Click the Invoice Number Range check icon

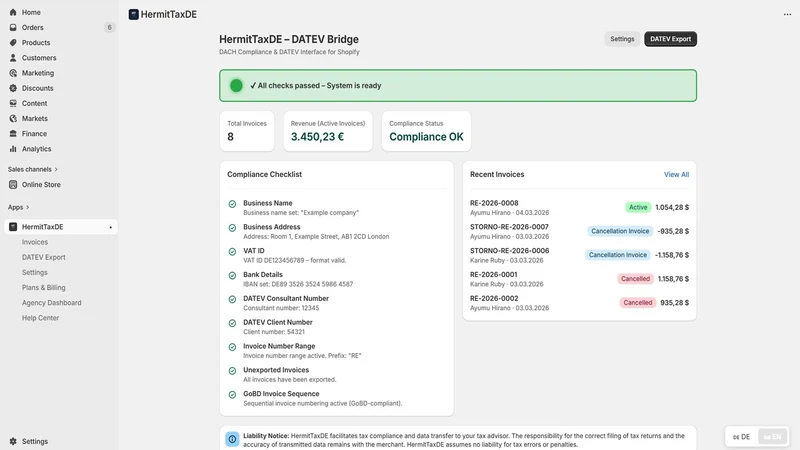click(x=232, y=347)
